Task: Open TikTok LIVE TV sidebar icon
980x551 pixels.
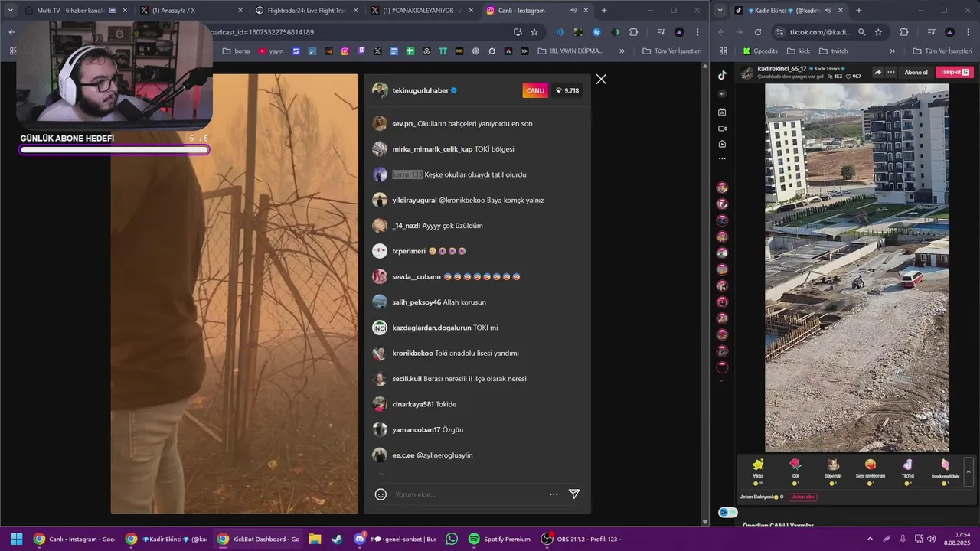Action: click(x=722, y=112)
